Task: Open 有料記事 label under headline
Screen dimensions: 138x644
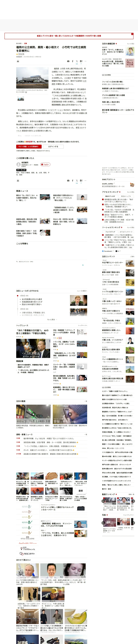Action: (20, 54)
